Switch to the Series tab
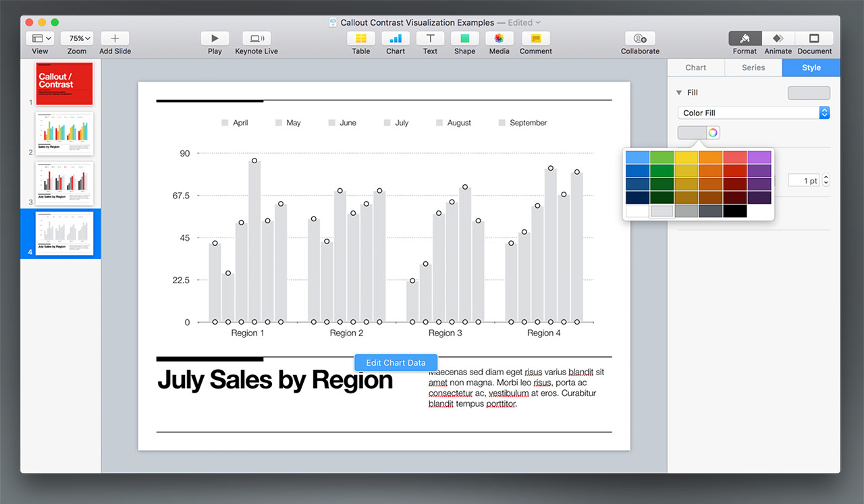 pyautogui.click(x=753, y=67)
